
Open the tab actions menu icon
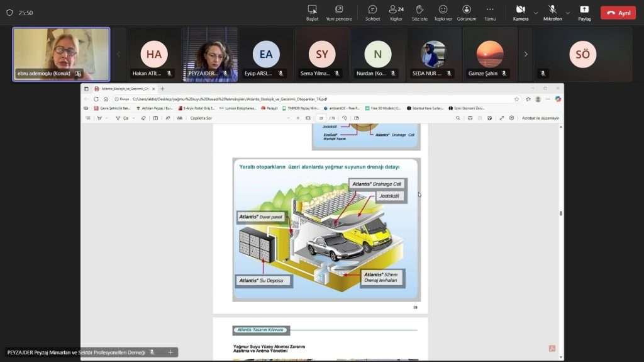[x=86, y=88]
